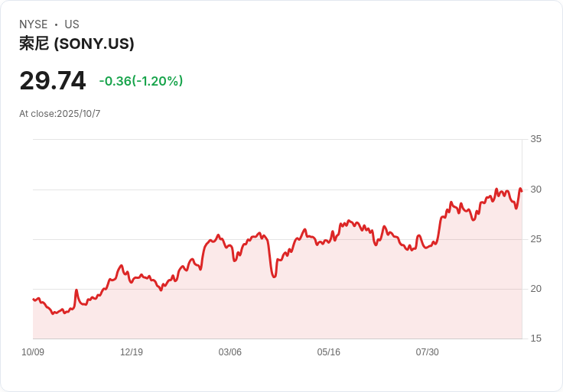Click the 35 y-axis label
The height and width of the screenshot is (392, 563).
tap(535, 139)
